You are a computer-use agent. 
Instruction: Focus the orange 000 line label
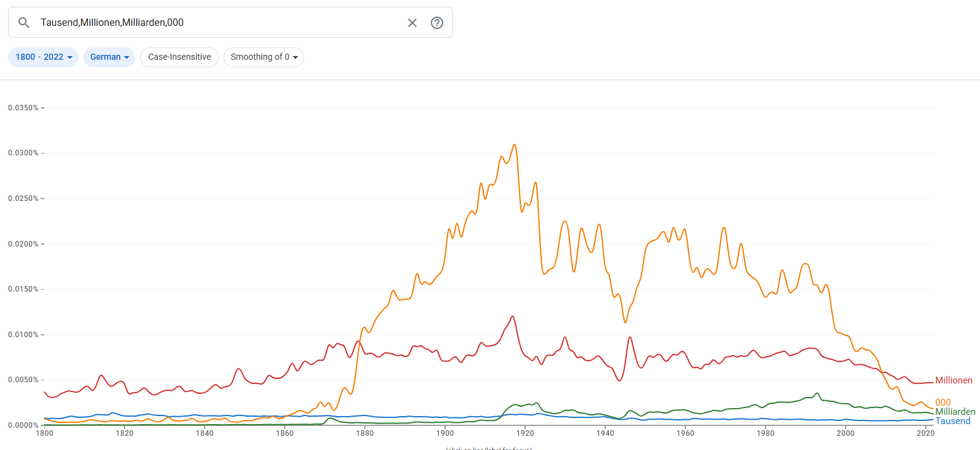click(943, 403)
